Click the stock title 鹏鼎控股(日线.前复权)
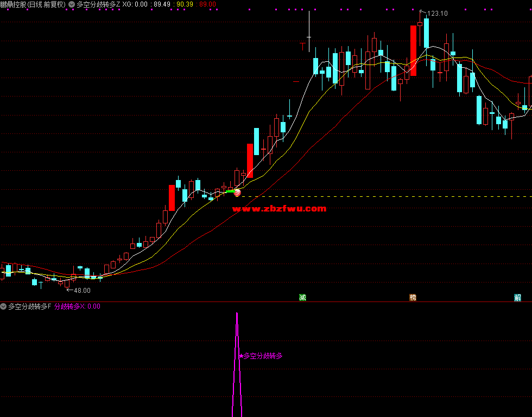532x417 pixels. [x=33, y=4]
